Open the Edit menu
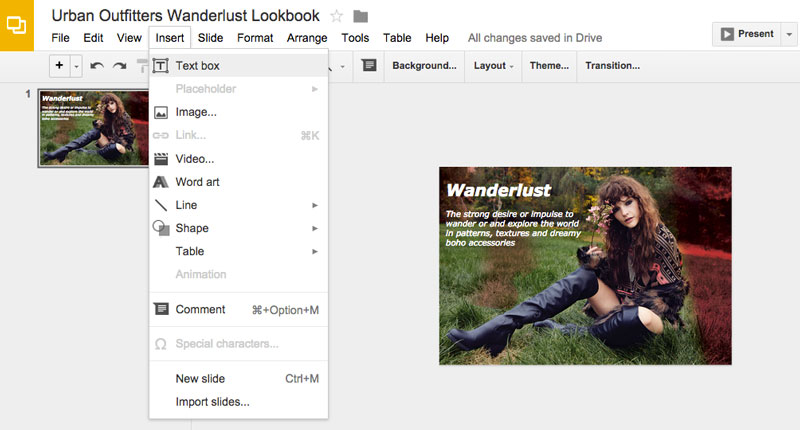Image resolution: width=800 pixels, height=430 pixels. [x=93, y=38]
